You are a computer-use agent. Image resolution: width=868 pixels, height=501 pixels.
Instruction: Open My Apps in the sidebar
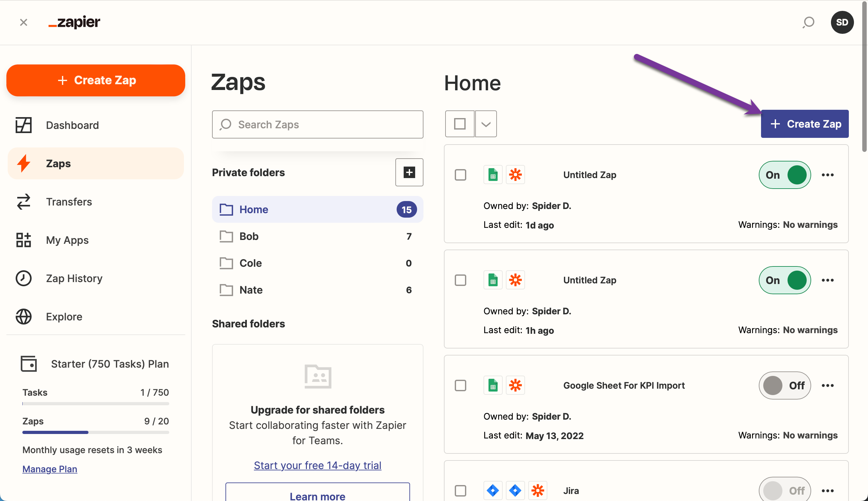96,240
